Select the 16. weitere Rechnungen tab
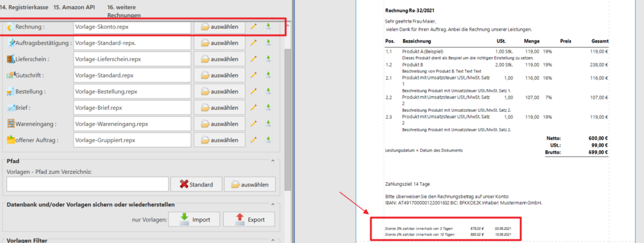Viewport: 644px width, 243px height. (x=124, y=11)
